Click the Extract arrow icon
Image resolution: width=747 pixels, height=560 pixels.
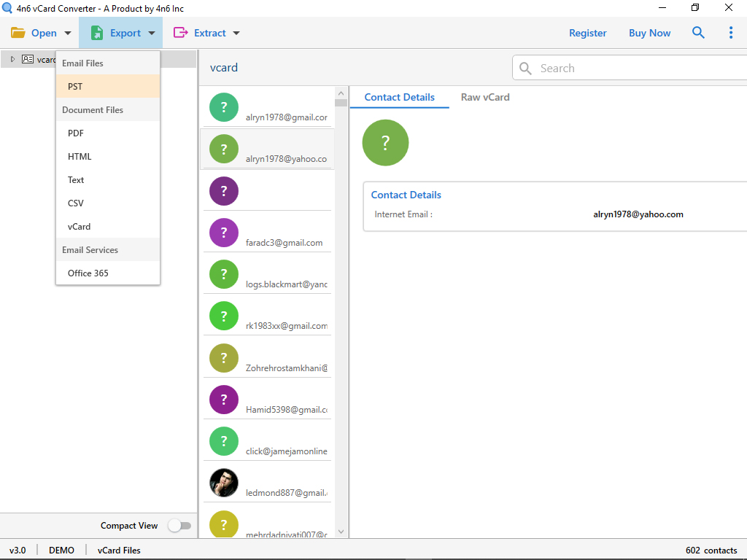coord(181,32)
